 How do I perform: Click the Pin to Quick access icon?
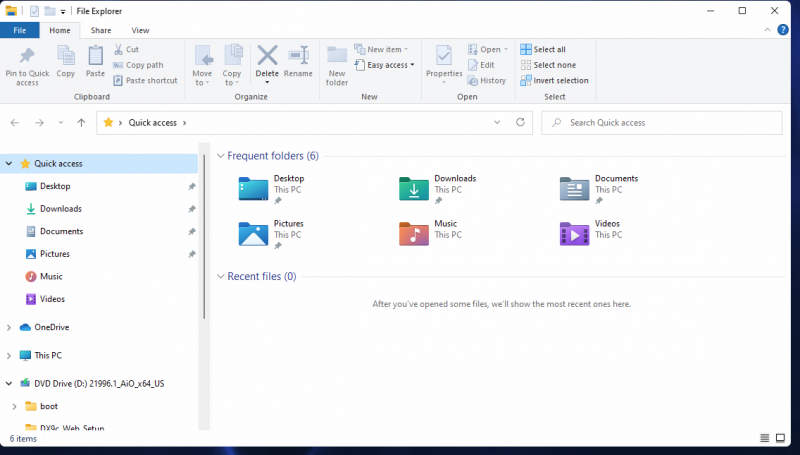[x=27, y=56]
